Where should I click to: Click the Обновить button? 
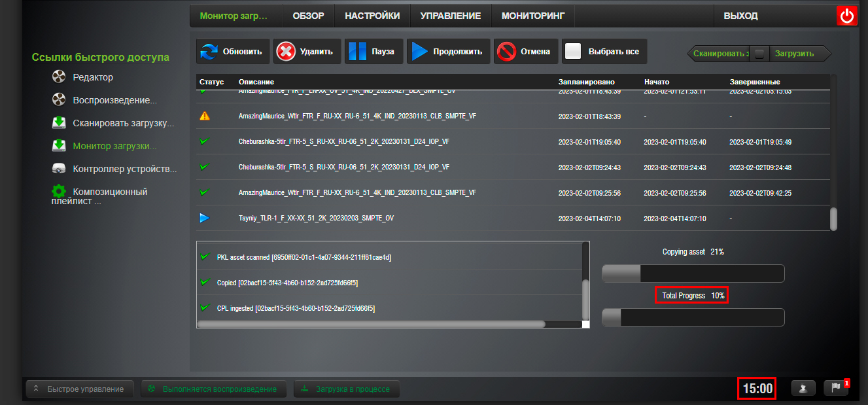pos(232,51)
